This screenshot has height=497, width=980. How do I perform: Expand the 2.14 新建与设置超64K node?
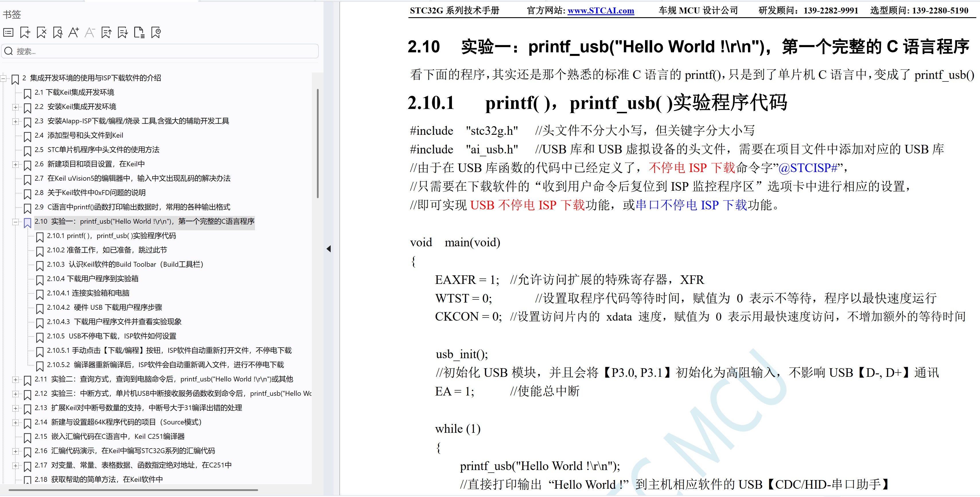click(x=15, y=422)
